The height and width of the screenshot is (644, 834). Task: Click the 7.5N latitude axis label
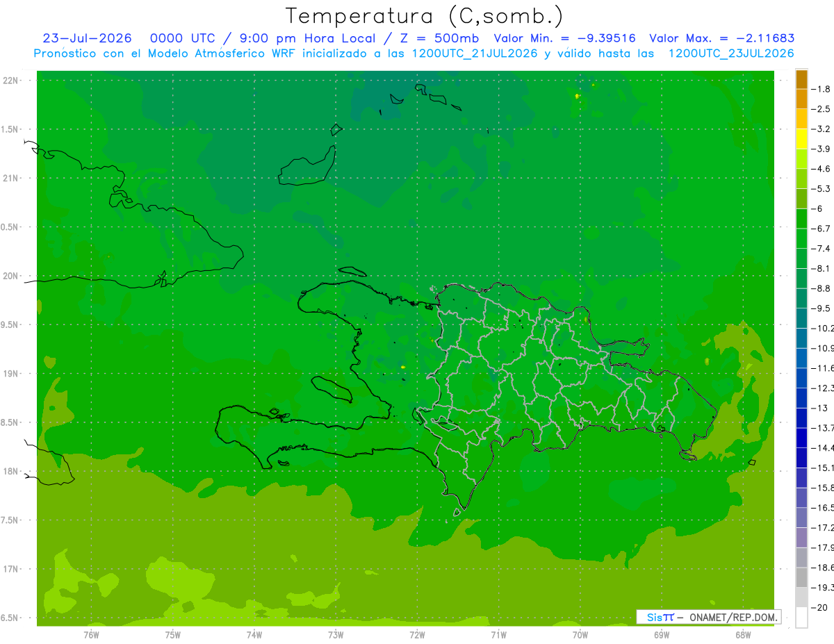[10, 520]
